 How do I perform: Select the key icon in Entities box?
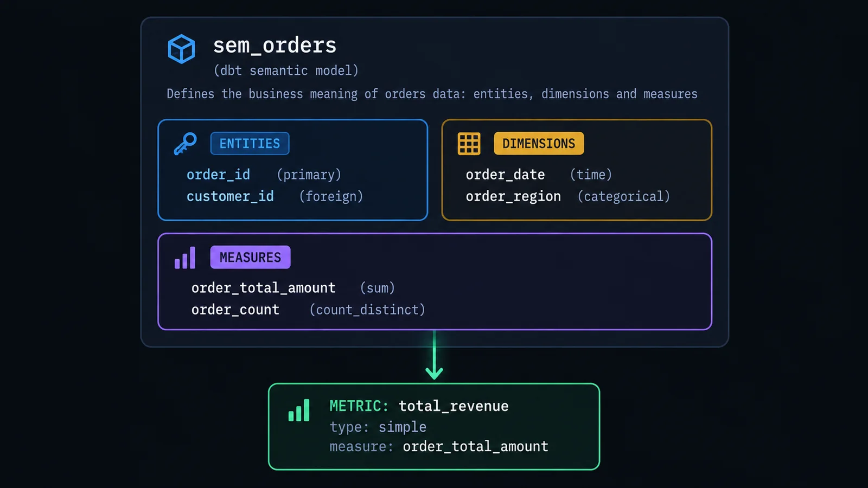point(185,144)
